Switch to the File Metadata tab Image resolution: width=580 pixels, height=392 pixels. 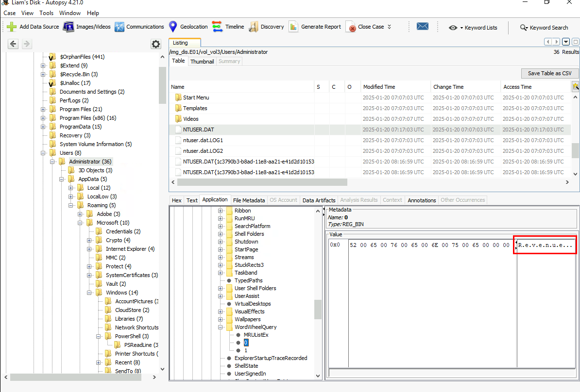[x=249, y=200]
